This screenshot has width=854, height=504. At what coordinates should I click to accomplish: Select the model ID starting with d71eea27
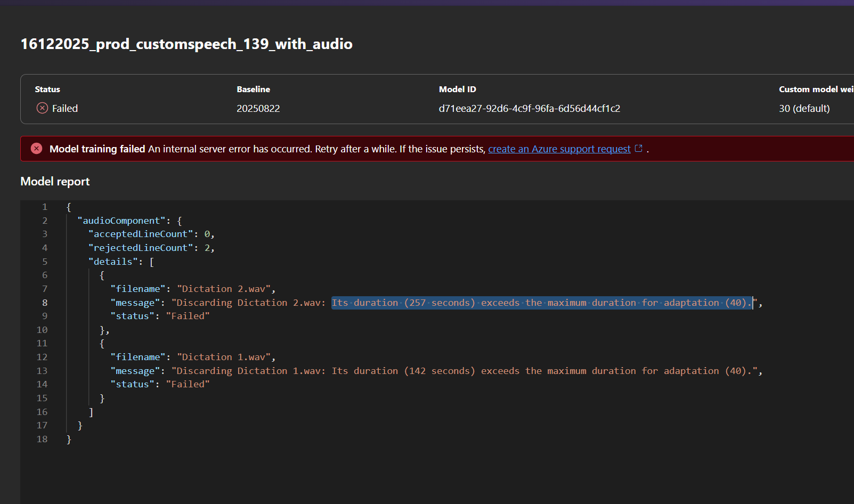pos(530,109)
